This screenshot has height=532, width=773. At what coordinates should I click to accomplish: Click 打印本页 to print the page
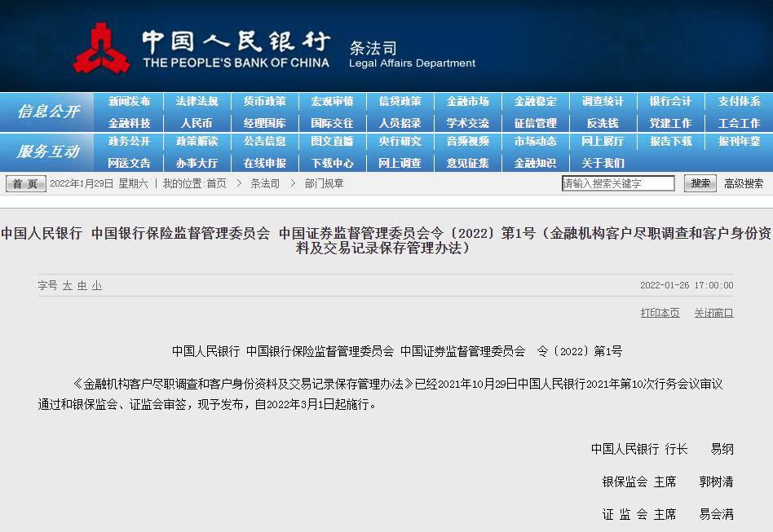pyautogui.click(x=660, y=313)
